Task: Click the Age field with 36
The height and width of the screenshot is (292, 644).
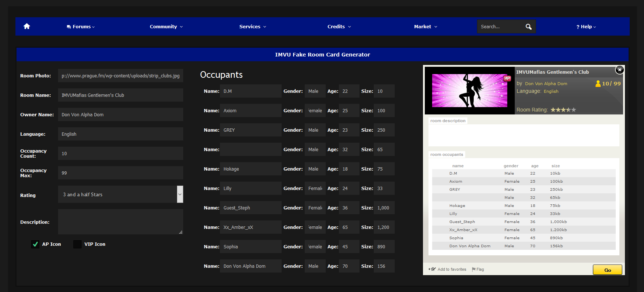Action: 349,208
